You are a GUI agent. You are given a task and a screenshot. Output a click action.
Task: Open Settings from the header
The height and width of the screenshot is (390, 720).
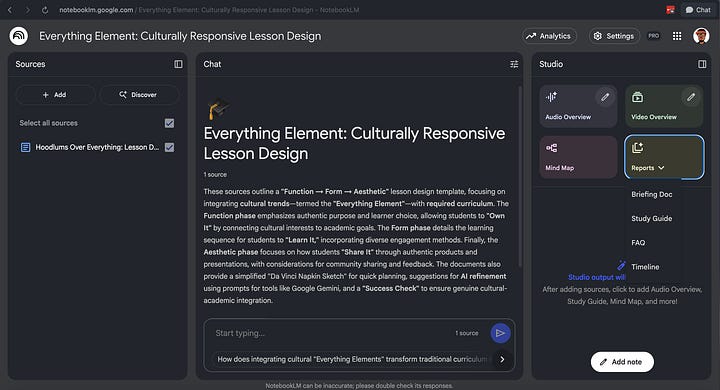[614, 36]
